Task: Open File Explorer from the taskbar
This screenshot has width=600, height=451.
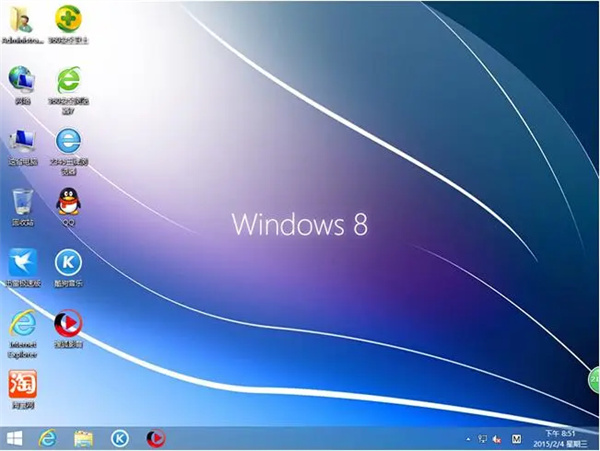Action: [x=83, y=439]
